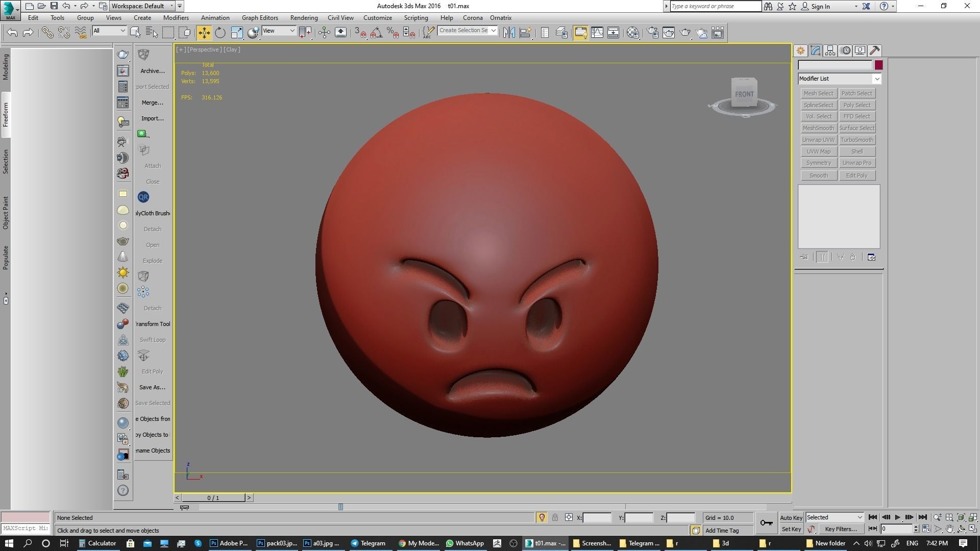Click the object color swatch

(878, 65)
